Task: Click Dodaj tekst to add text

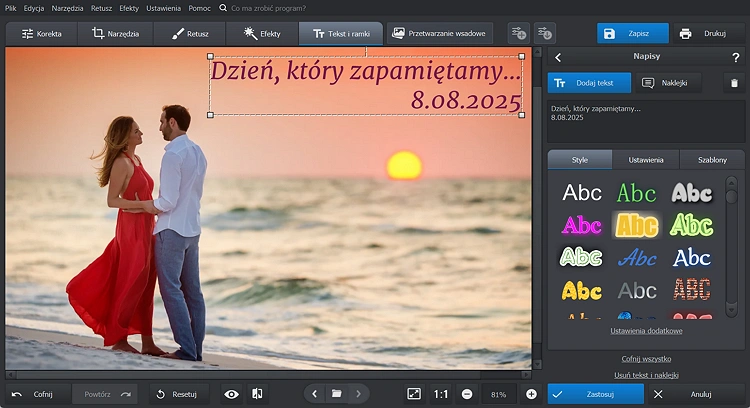Action: [x=589, y=83]
